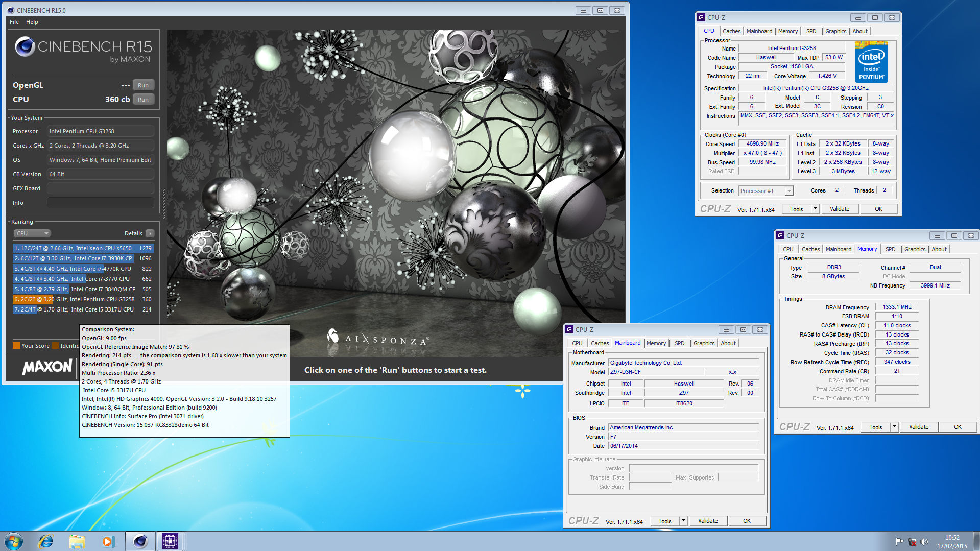Open volume speaker tray icon
This screenshot has height=551, width=980.
coord(924,542)
